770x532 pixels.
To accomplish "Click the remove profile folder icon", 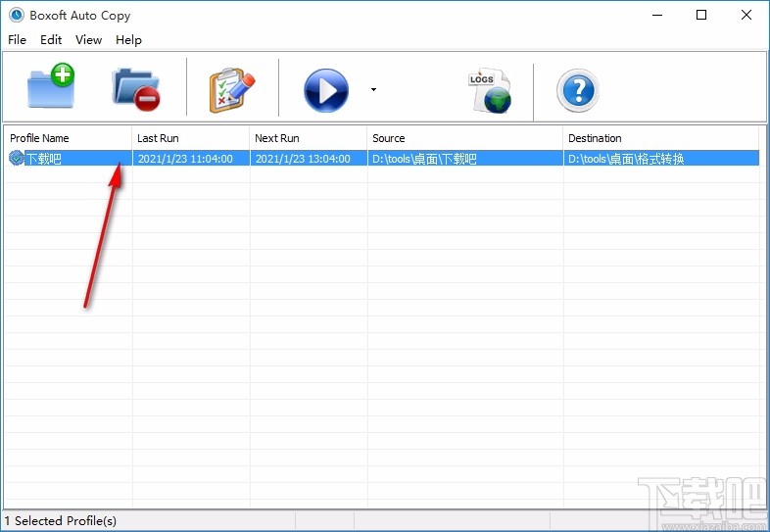I will coord(136,89).
